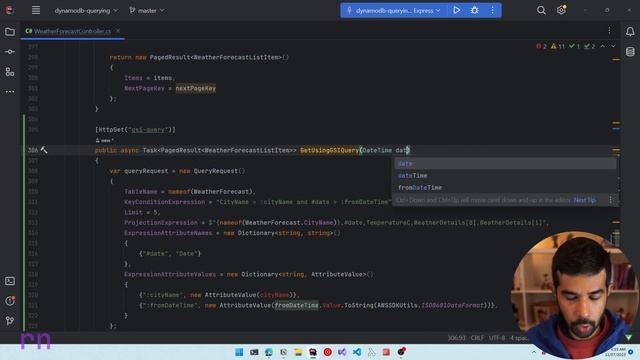
Task: Choose 'dateTime' completion suggestion
Action: click(505, 176)
